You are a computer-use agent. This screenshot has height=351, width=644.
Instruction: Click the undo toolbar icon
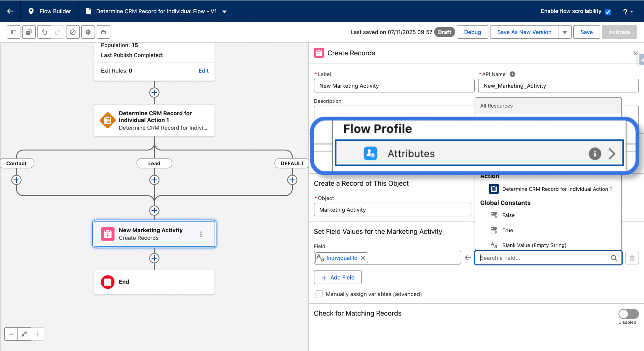tap(44, 32)
